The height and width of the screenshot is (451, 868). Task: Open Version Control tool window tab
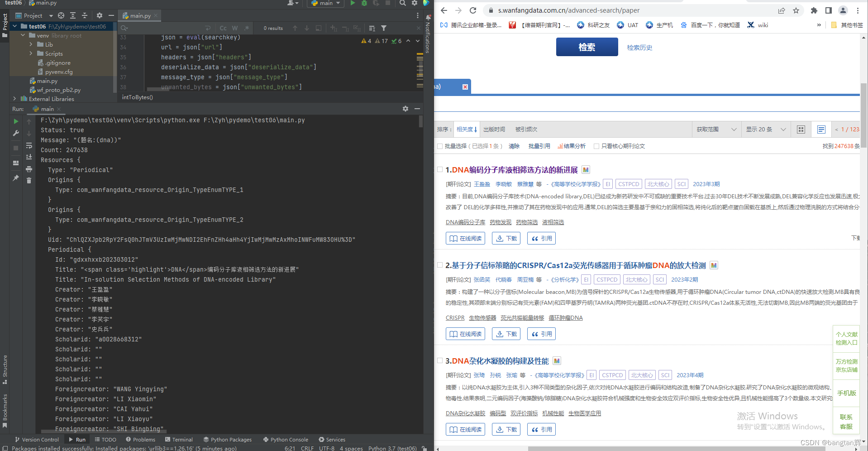(37, 439)
